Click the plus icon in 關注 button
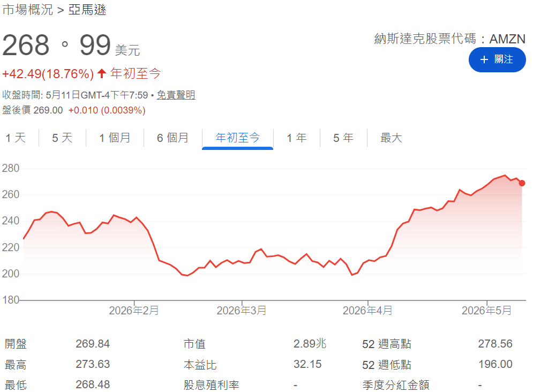The image size is (533, 392). (x=484, y=60)
